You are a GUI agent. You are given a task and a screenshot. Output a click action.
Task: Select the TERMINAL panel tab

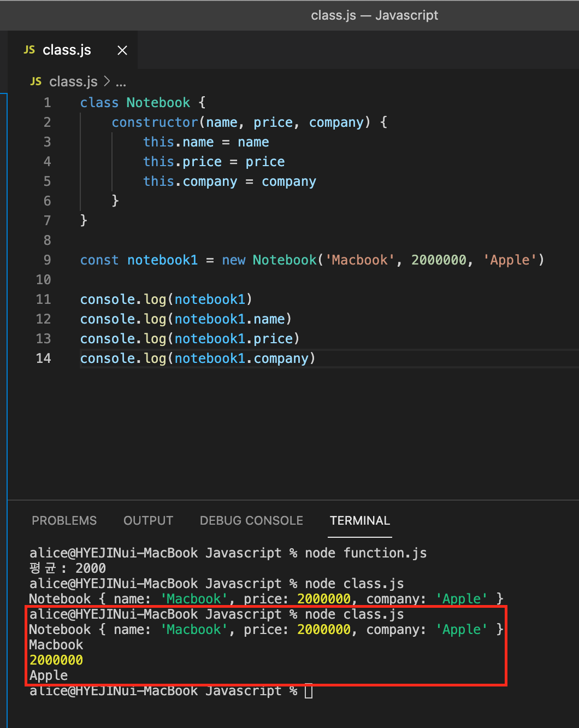click(x=360, y=520)
